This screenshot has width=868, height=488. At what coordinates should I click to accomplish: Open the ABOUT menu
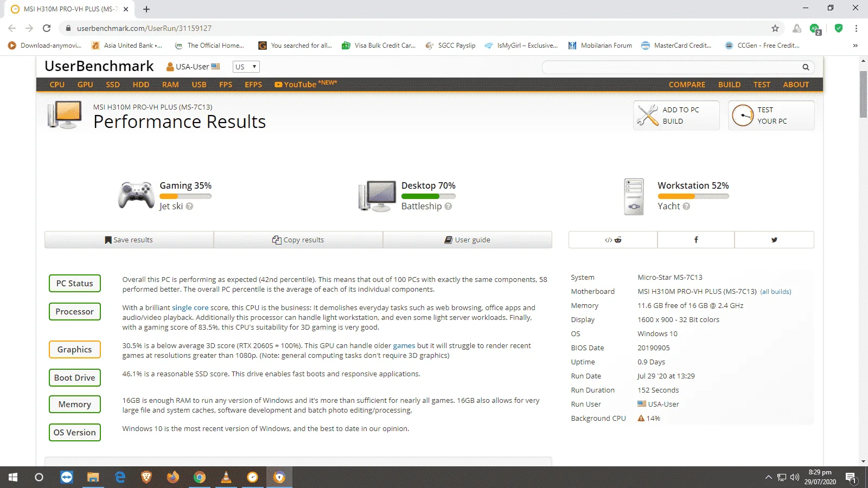point(796,85)
